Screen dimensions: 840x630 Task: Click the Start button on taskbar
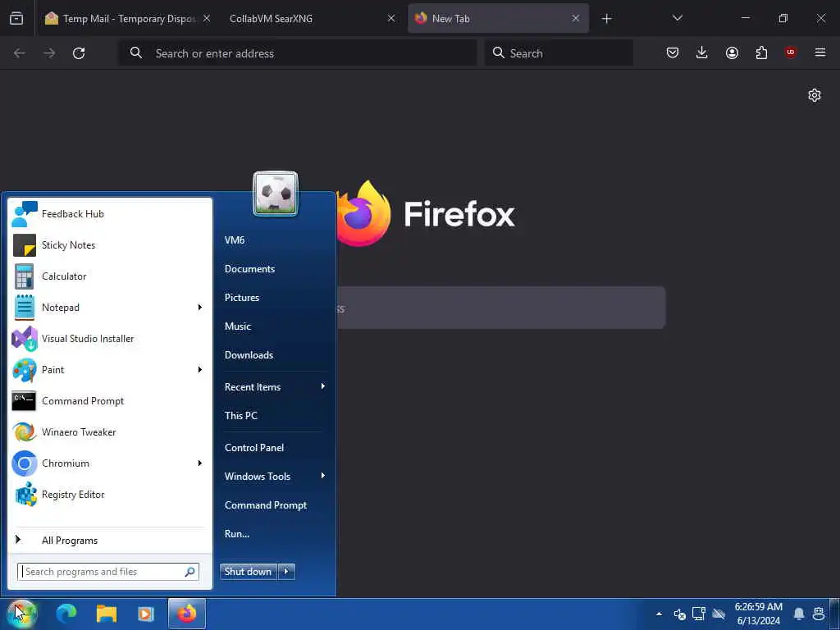(21, 614)
